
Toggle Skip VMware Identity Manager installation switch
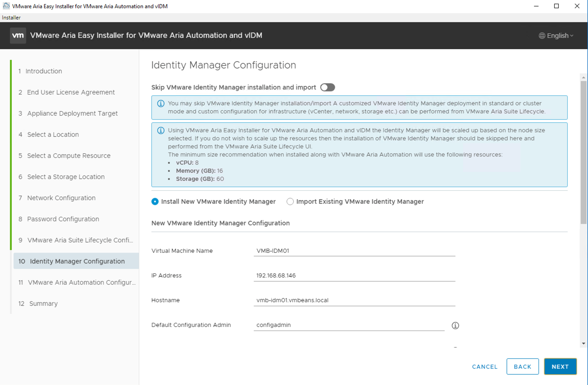click(327, 87)
